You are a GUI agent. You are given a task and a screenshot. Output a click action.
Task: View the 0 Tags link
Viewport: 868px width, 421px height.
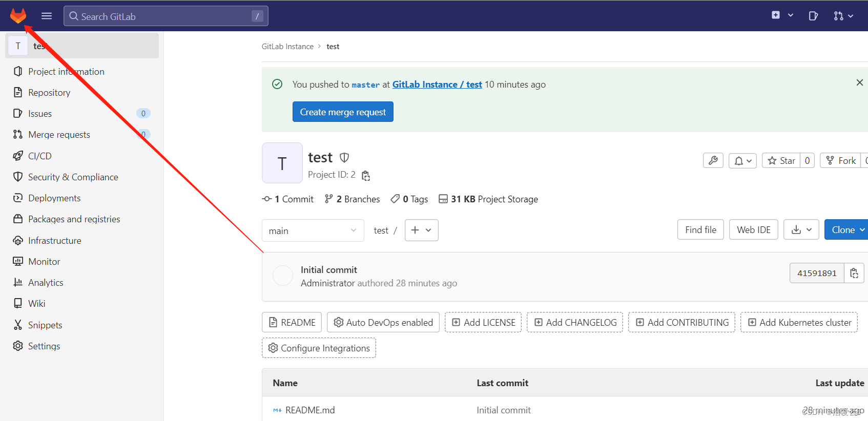click(409, 199)
